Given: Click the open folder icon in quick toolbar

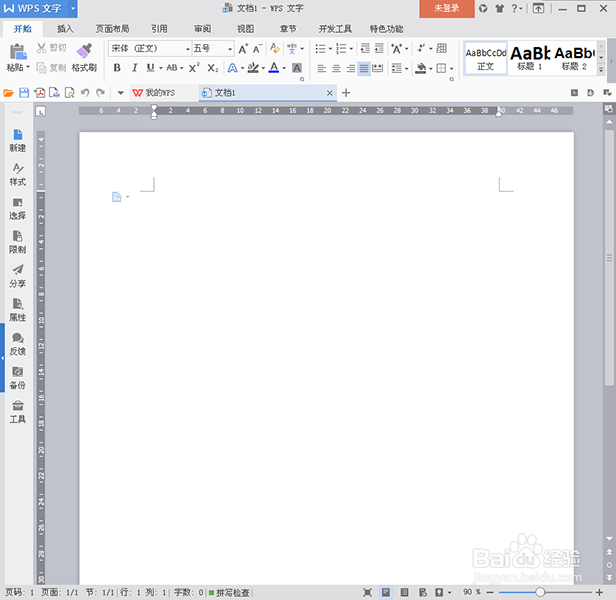Looking at the screenshot, I should (8, 93).
